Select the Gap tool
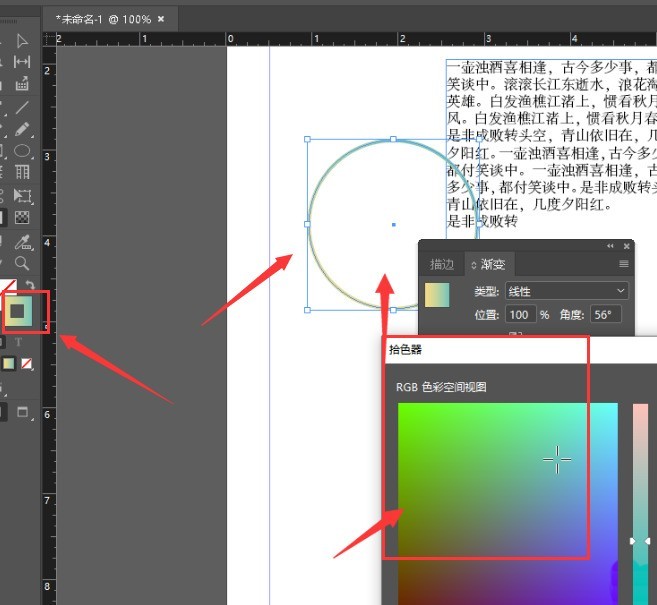The height and width of the screenshot is (605, 657). click(22, 62)
